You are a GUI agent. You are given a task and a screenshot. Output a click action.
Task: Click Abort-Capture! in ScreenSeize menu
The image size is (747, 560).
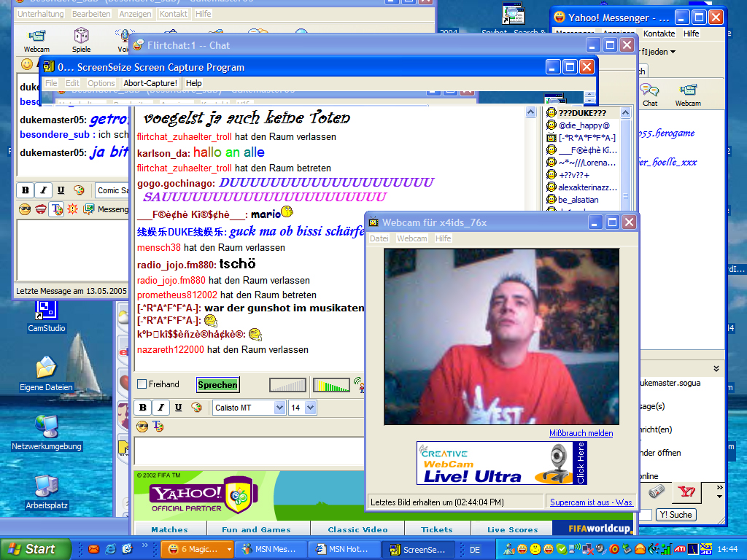(x=150, y=83)
